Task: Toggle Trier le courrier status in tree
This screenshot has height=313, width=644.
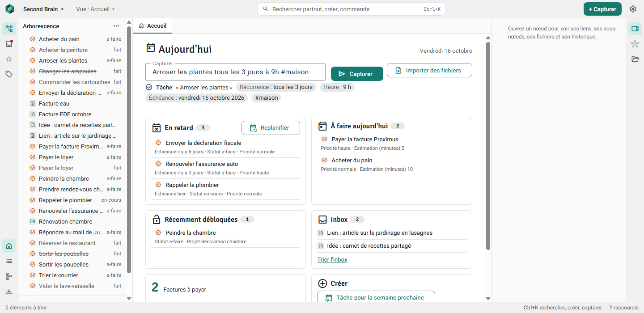Action: [33, 275]
